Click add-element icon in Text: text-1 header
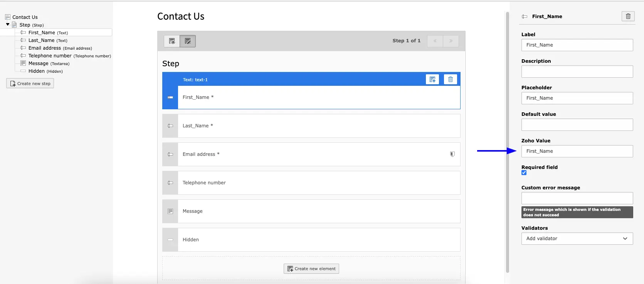Viewport: 644px width, 284px height. 432,79
